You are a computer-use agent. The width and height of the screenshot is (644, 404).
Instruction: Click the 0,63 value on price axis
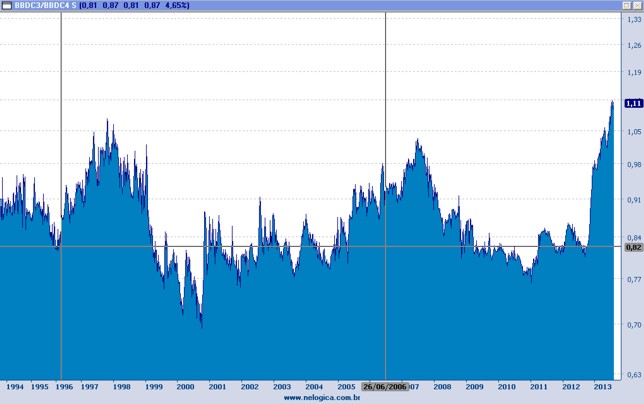[x=632, y=375]
